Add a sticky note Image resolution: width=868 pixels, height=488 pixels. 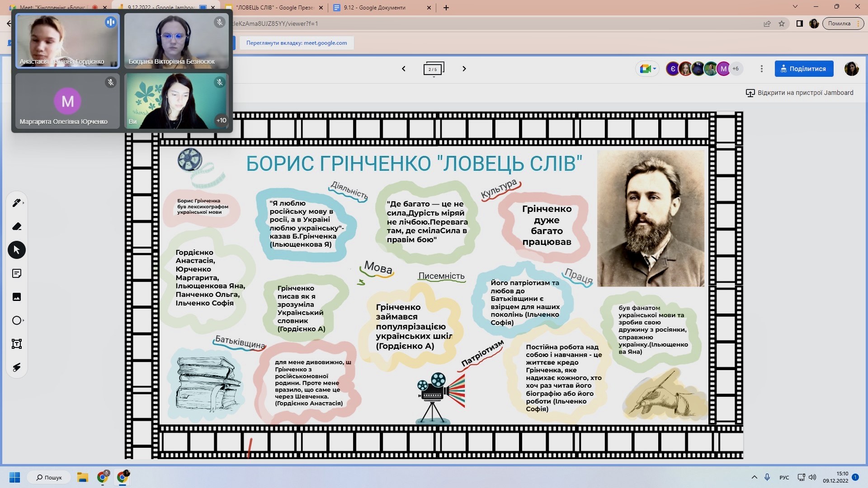coord(17,273)
